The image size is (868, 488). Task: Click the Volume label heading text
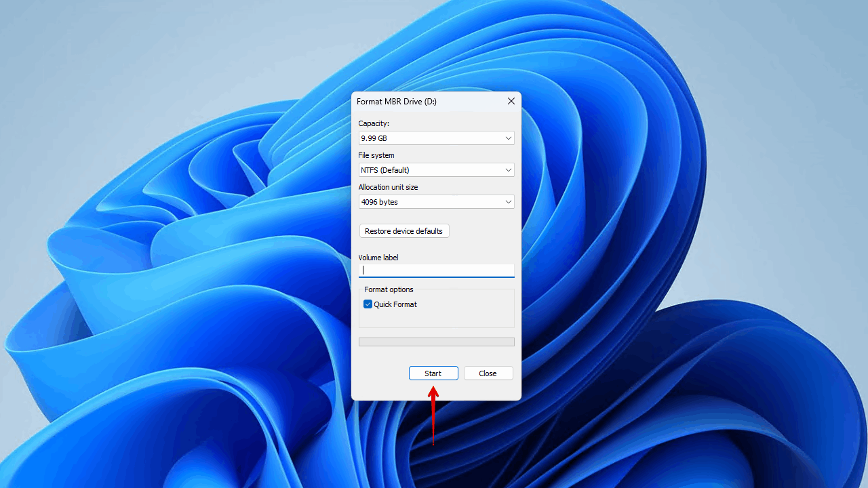tap(378, 257)
